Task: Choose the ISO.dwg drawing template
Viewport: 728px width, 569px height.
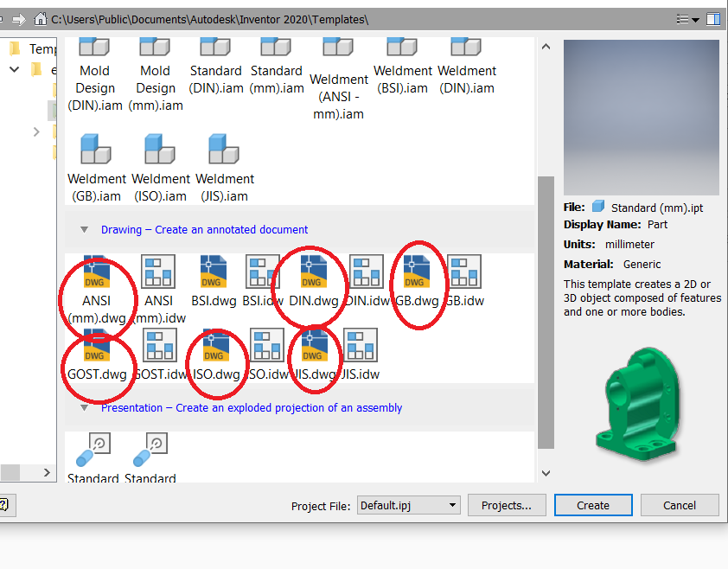Action: 216,355
